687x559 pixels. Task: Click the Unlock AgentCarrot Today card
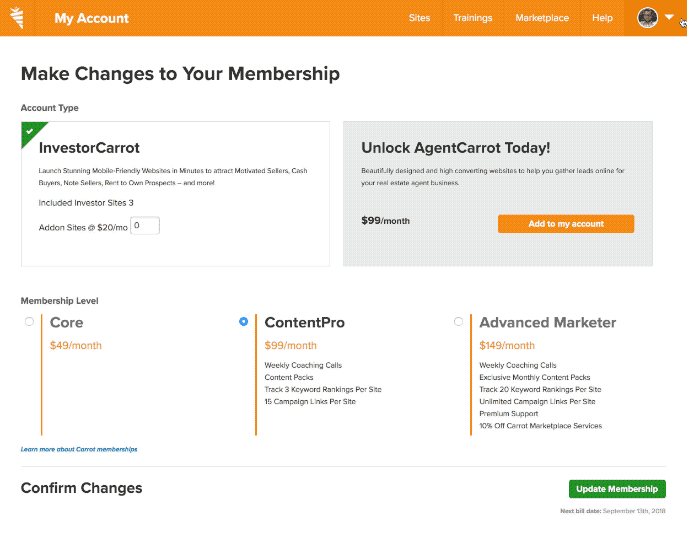tap(498, 194)
